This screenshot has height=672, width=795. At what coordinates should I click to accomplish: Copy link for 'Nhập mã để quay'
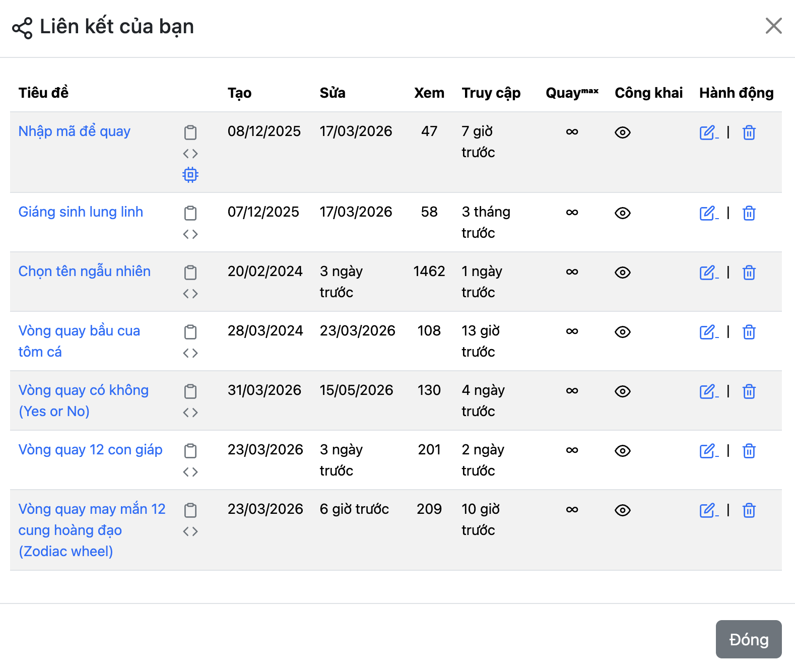click(190, 132)
